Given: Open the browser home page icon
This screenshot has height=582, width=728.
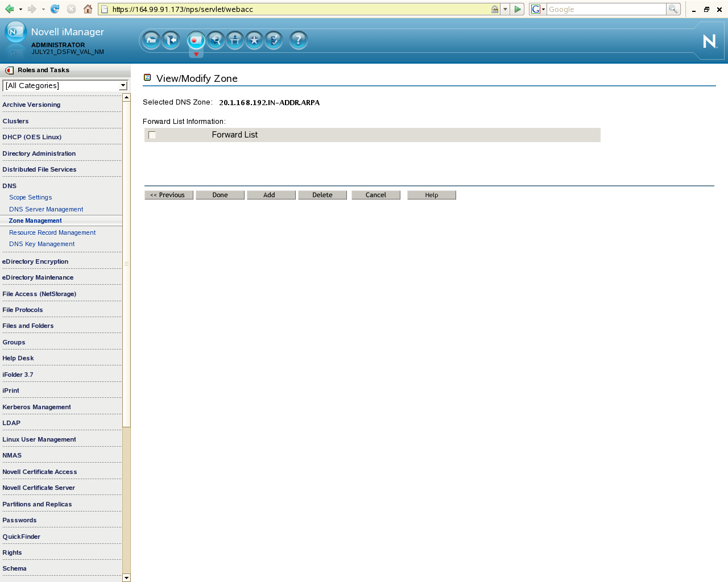Looking at the screenshot, I should [x=88, y=9].
